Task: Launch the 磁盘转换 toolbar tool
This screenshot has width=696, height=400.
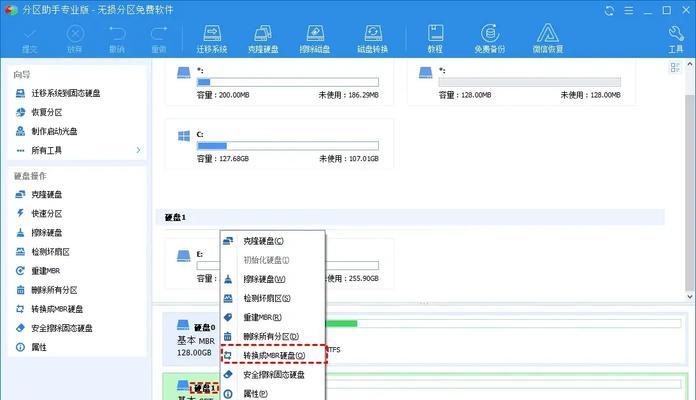Action: tap(372, 39)
